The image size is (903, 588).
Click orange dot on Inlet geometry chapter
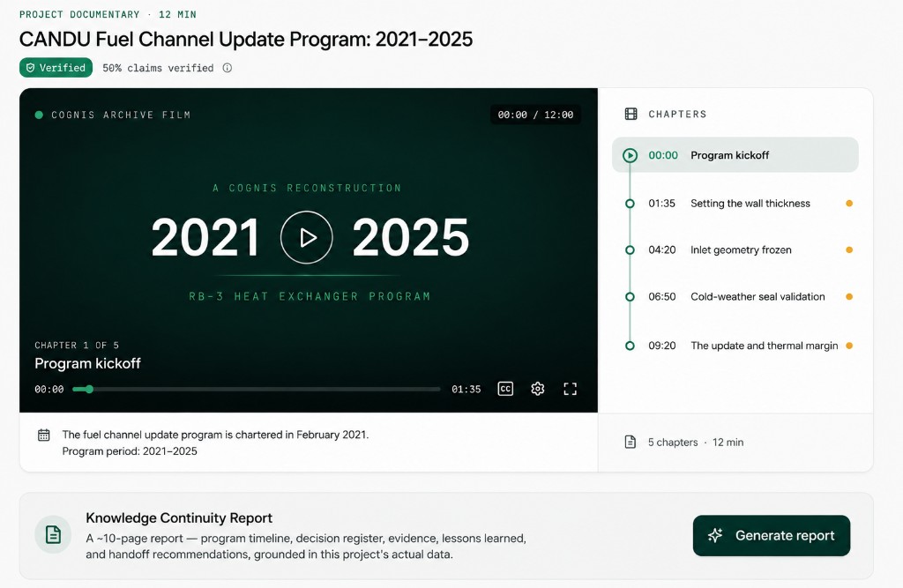[849, 250]
